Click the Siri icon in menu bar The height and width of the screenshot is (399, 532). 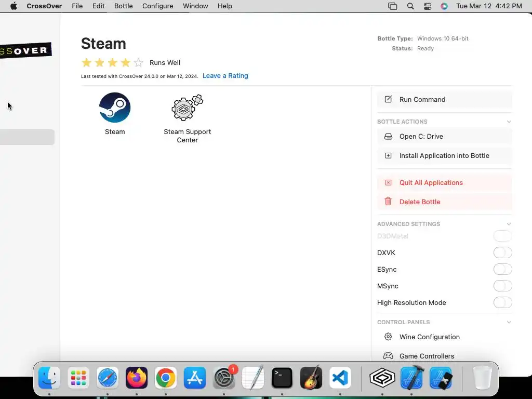444,6
